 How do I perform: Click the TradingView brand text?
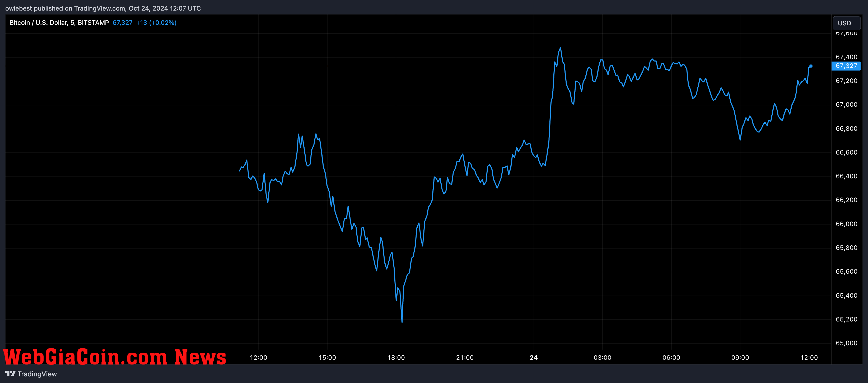click(37, 374)
